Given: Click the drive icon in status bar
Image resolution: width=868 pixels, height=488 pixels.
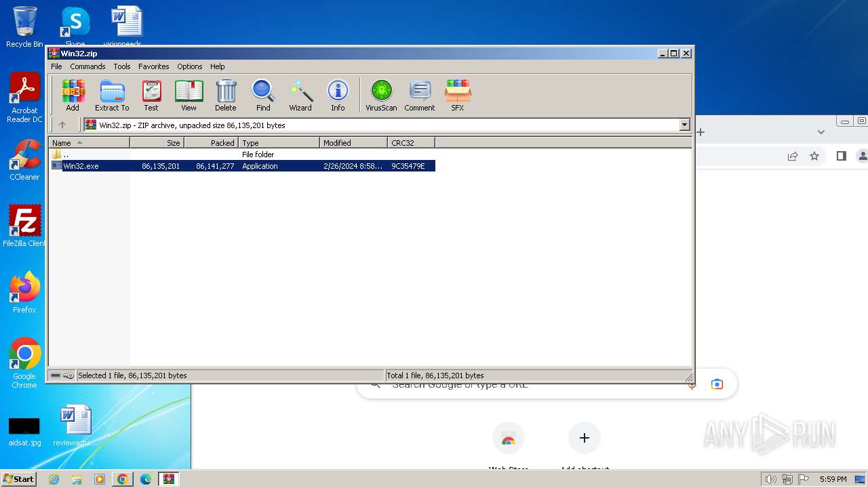Looking at the screenshot, I should coord(56,375).
